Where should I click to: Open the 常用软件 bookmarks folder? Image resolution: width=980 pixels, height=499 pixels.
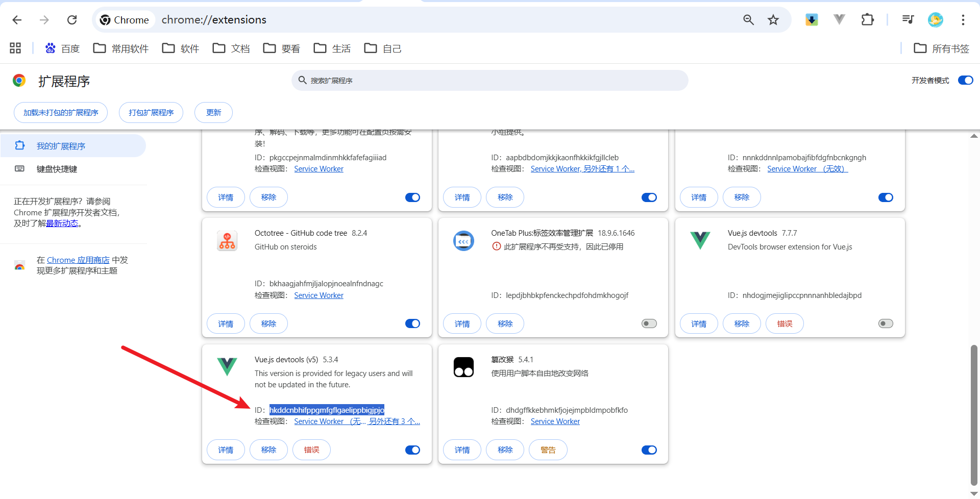121,48
